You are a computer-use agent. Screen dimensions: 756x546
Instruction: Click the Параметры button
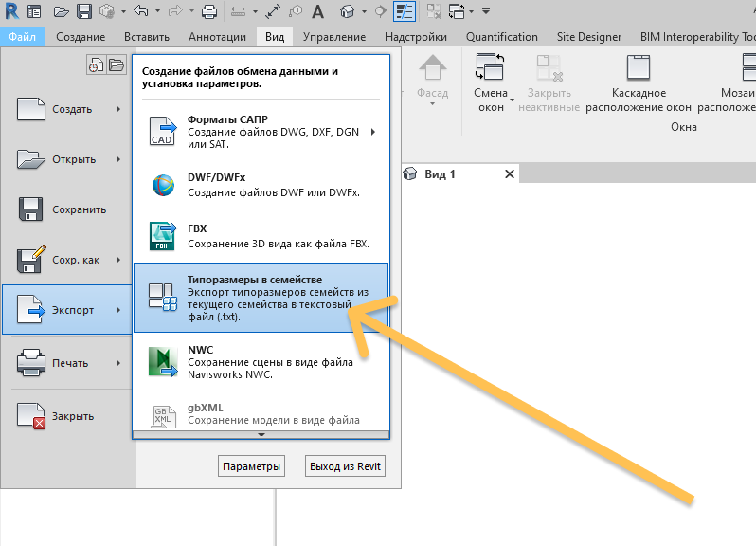point(251,466)
